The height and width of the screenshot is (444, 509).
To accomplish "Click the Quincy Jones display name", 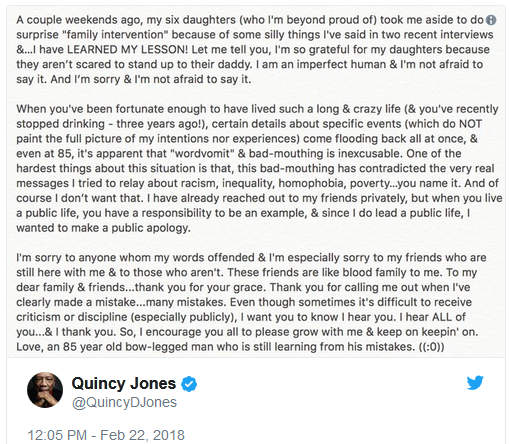I will [x=124, y=383].
